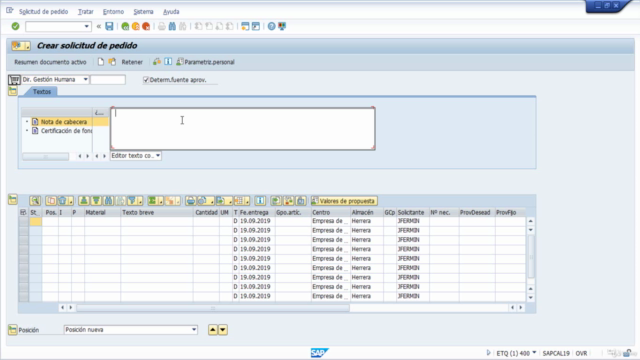Click the item Details magnifier icon
Screen dimensions: 640x360
coord(35,200)
